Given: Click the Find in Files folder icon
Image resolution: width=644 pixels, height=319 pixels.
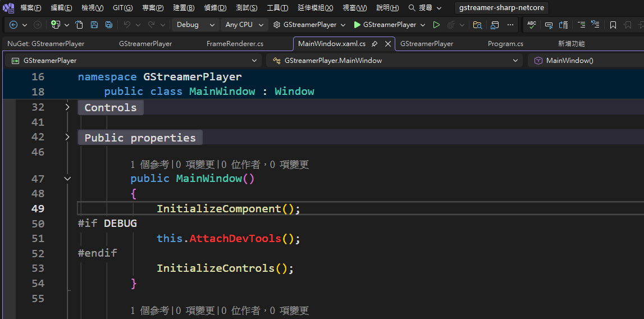Looking at the screenshot, I should click(x=477, y=25).
